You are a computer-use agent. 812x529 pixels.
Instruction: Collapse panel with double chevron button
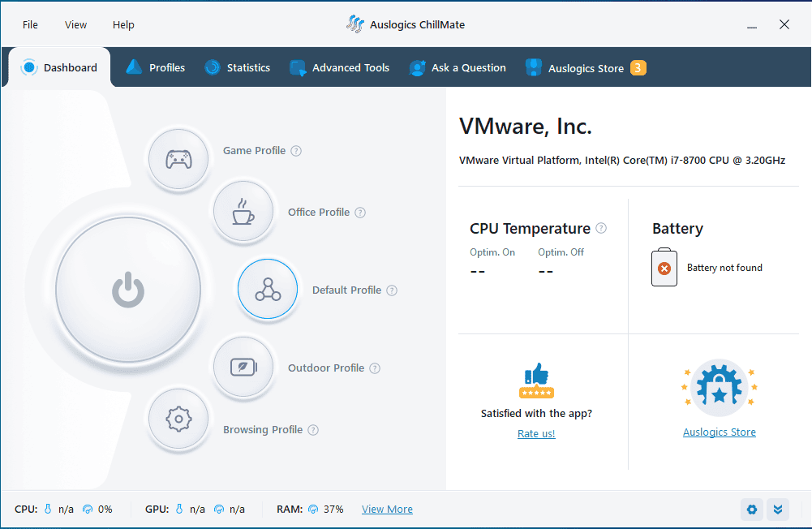[778, 510]
